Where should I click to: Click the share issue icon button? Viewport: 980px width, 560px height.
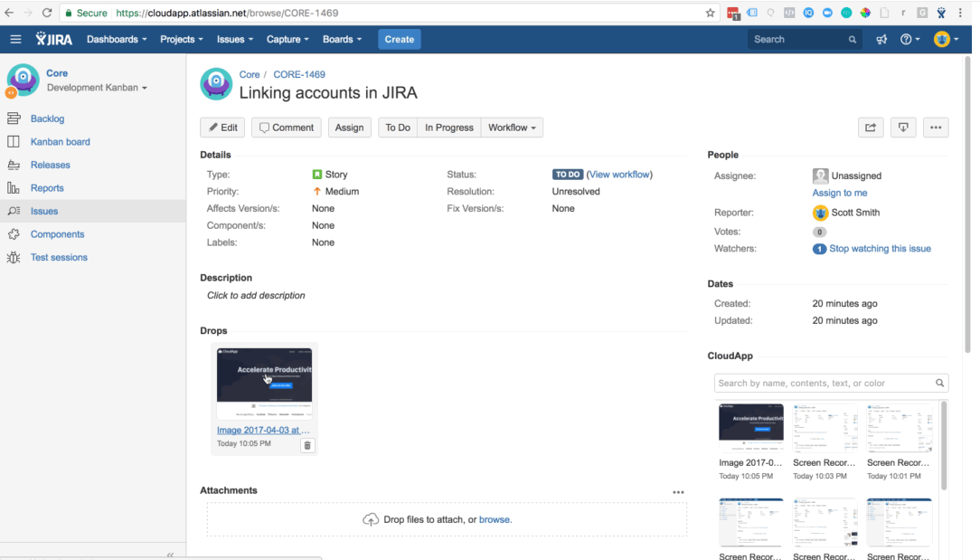(870, 128)
